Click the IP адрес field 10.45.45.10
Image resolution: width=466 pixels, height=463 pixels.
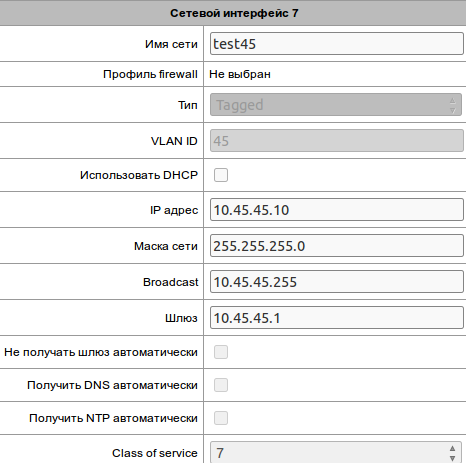337,210
